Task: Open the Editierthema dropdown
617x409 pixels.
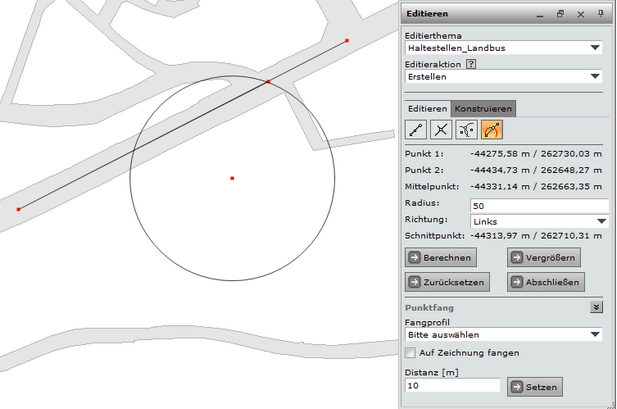Action: point(595,47)
